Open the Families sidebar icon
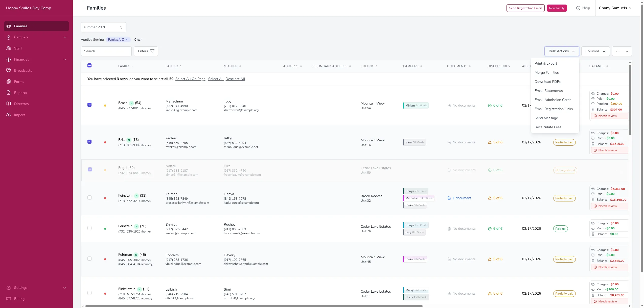This screenshot has width=644, height=308. click(9, 26)
